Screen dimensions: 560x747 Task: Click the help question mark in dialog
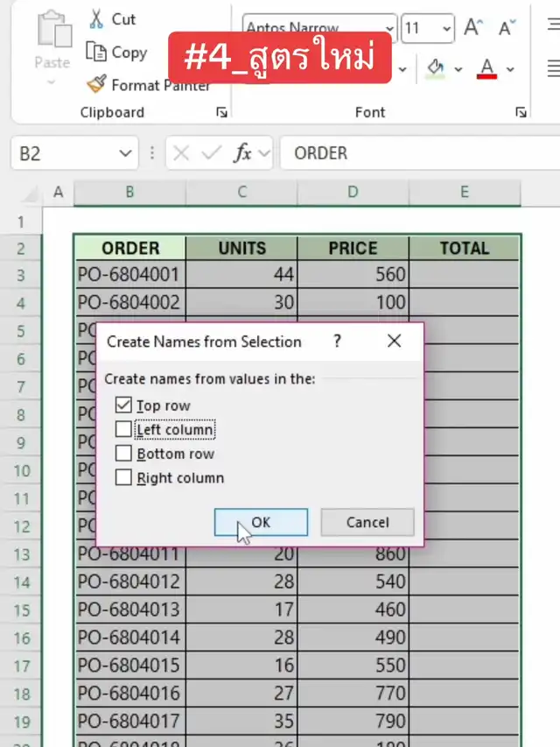pos(337,342)
